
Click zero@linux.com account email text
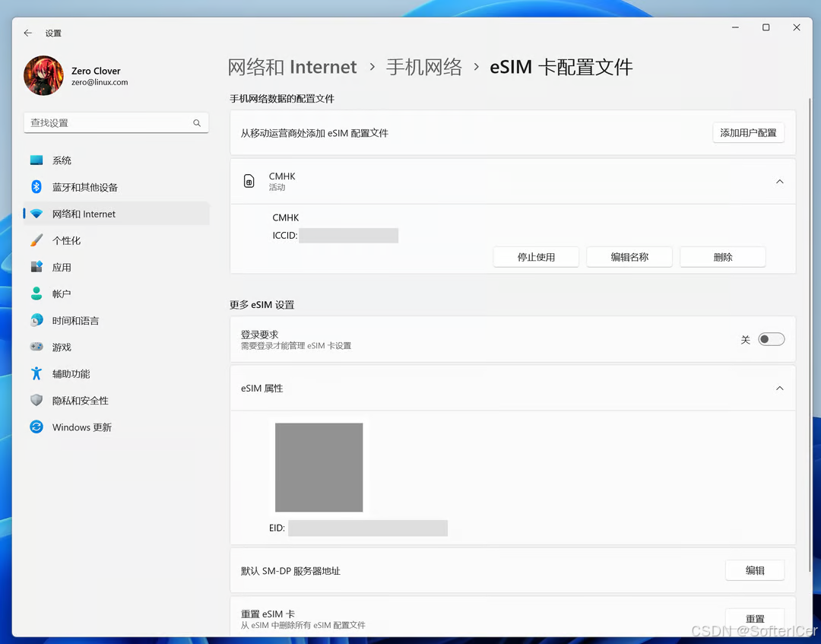[100, 82]
